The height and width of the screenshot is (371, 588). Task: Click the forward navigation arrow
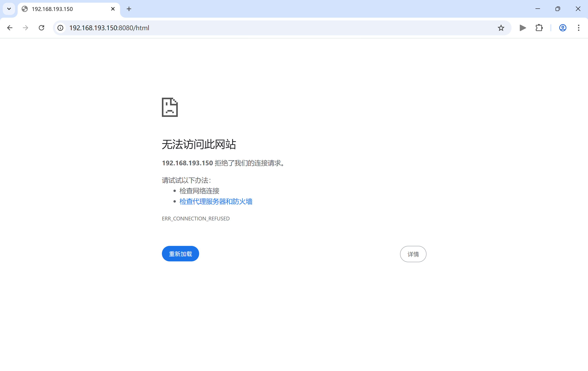(x=25, y=28)
